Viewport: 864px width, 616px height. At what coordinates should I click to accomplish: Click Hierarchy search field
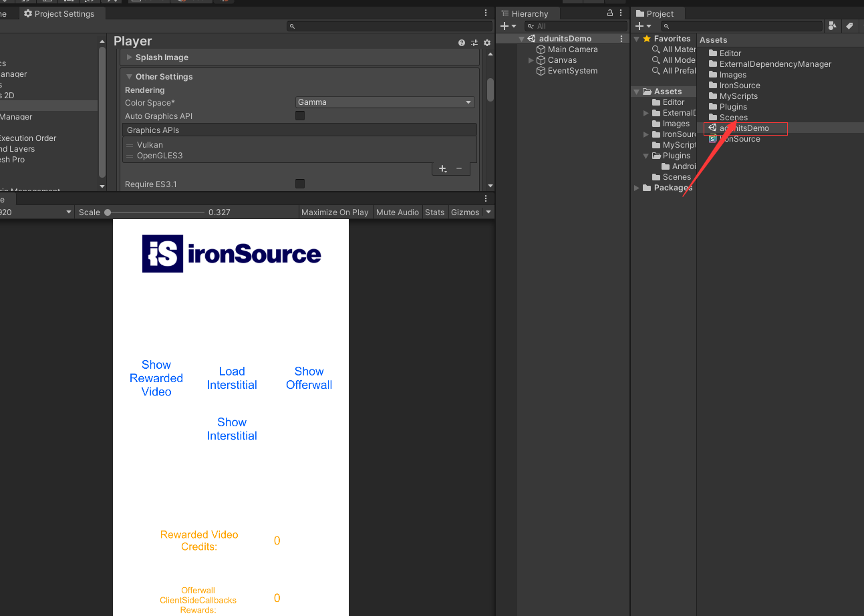(577, 26)
